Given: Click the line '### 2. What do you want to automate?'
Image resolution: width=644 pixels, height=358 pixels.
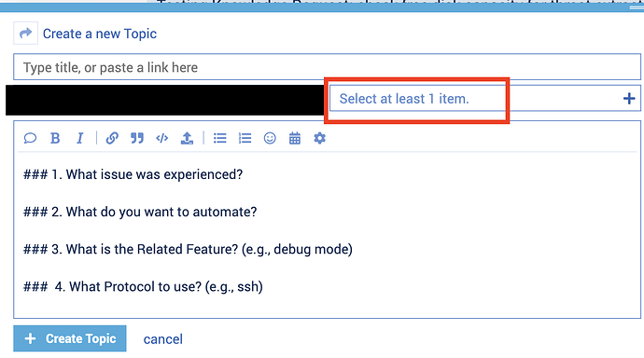Looking at the screenshot, I should point(140,212).
